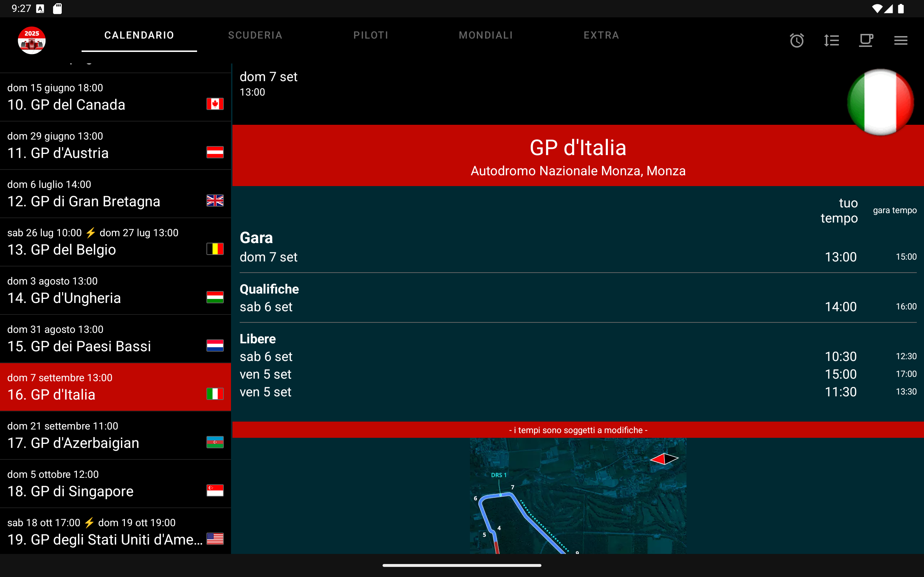This screenshot has width=924, height=577.
Task: Click the round Italian flag badge
Action: [x=880, y=102]
